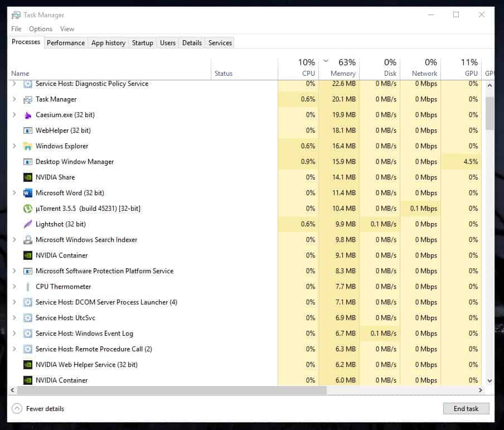
Task: Click the Windows Explorer folder icon
Action: coord(28,146)
